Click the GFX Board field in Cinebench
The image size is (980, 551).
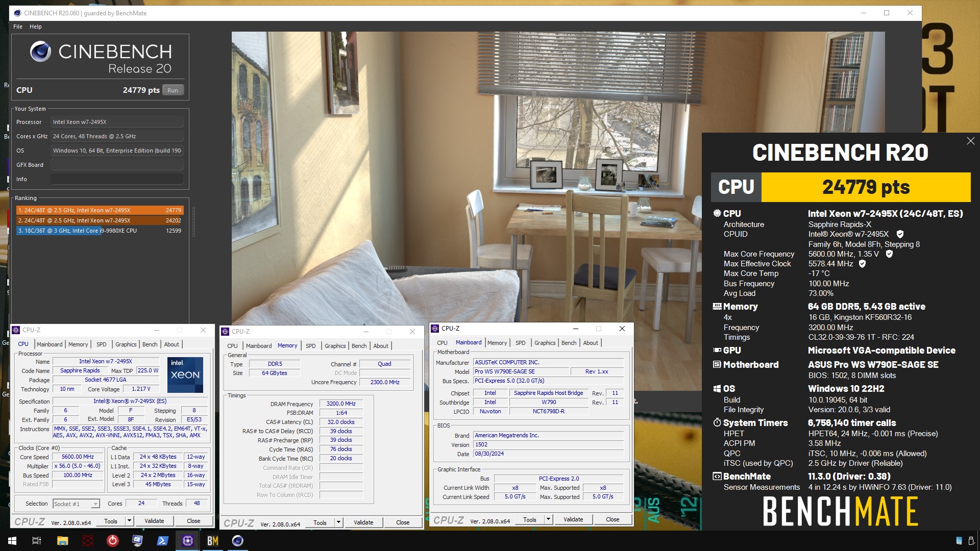[x=117, y=165]
